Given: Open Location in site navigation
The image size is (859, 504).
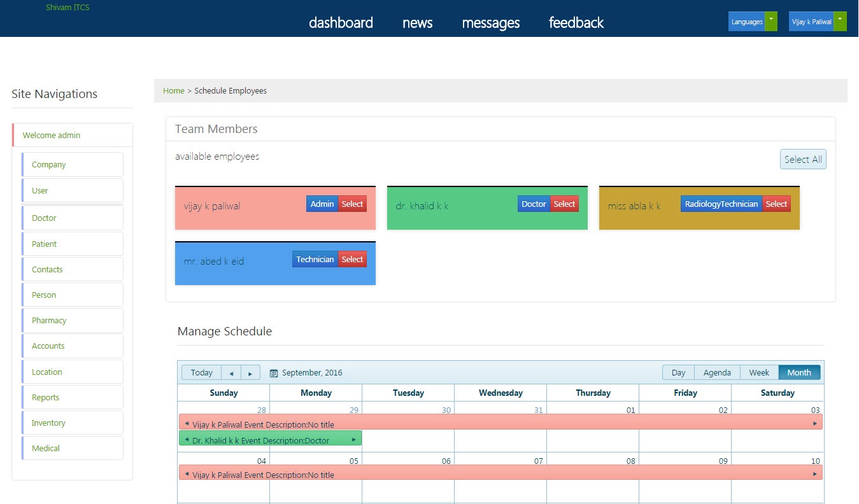Looking at the screenshot, I should [73, 372].
